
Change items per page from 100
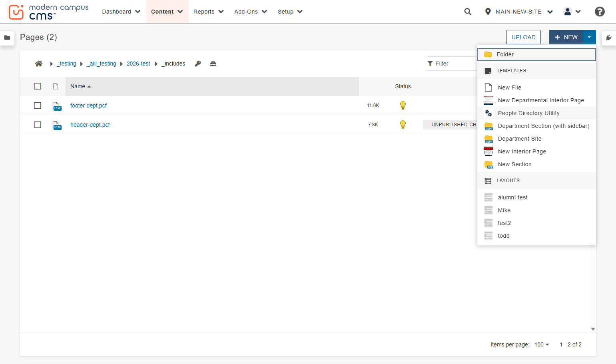pyautogui.click(x=542, y=344)
